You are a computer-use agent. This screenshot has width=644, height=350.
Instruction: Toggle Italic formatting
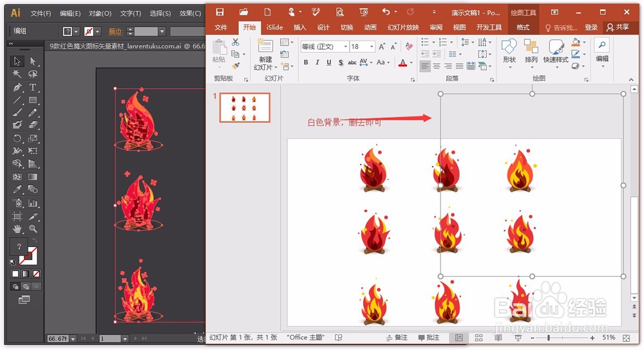(317, 62)
